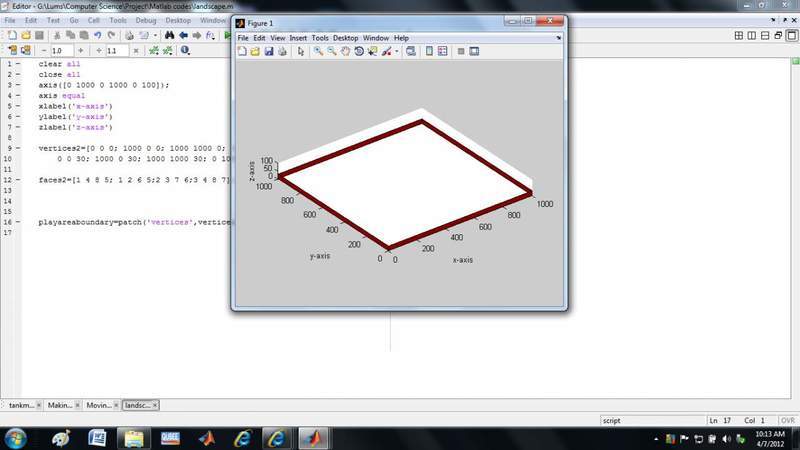Toggle the Insert Legend button
Image resolution: width=800 pixels, height=450 pixels.
click(x=443, y=51)
